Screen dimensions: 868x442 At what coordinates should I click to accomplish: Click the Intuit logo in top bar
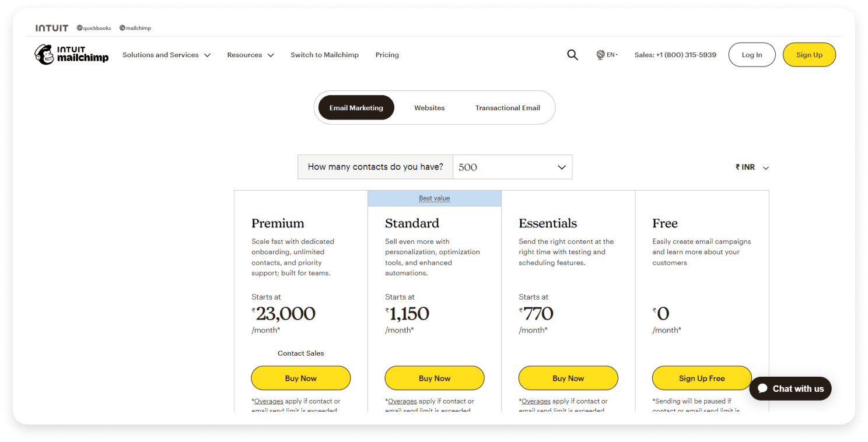[x=51, y=27]
